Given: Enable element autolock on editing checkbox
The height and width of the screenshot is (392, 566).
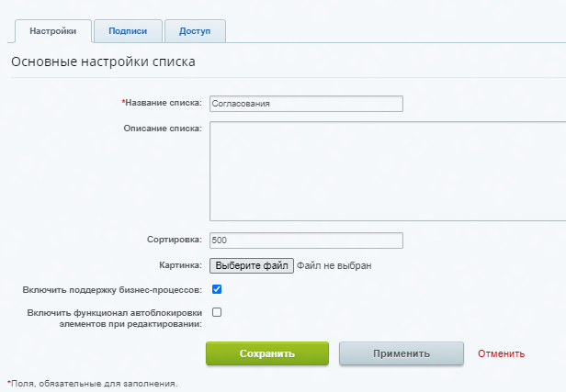Looking at the screenshot, I should 217,312.
